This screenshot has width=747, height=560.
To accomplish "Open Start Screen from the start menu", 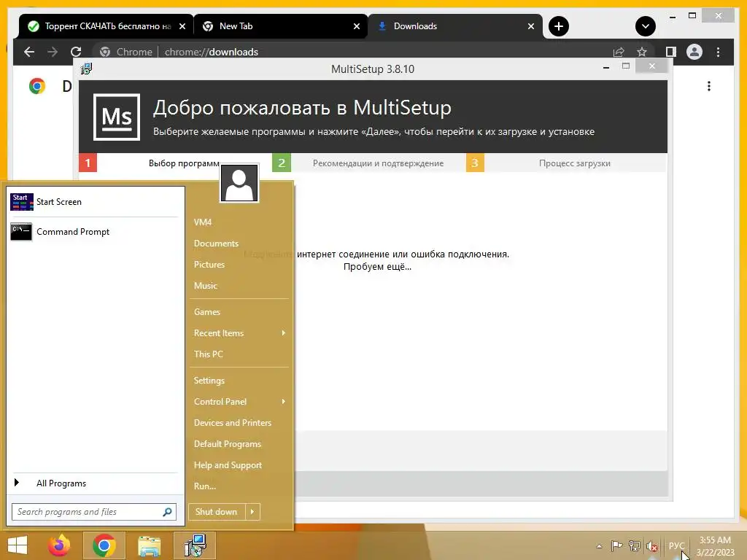I will click(94, 202).
